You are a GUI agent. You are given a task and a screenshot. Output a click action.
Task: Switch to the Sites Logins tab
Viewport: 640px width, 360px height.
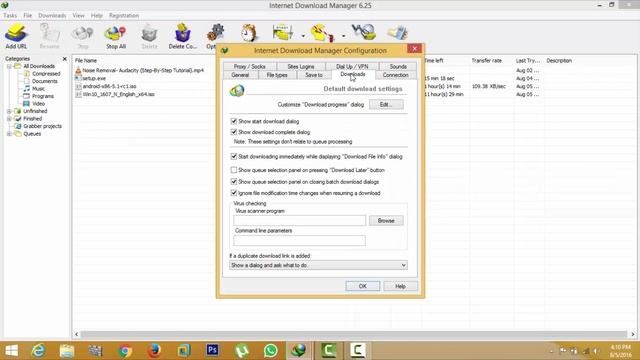coord(301,66)
